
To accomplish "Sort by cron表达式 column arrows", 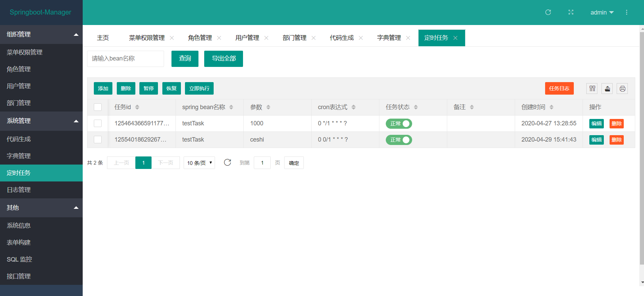I will coord(353,107).
